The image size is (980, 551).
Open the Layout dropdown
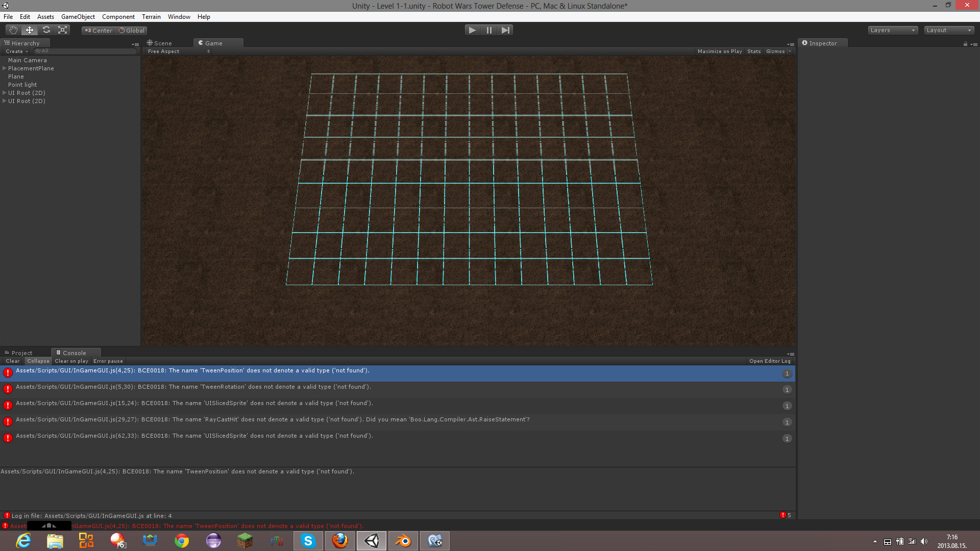pos(949,30)
